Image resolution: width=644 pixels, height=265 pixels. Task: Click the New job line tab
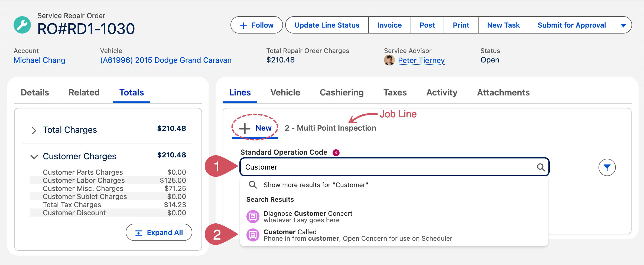coord(255,128)
